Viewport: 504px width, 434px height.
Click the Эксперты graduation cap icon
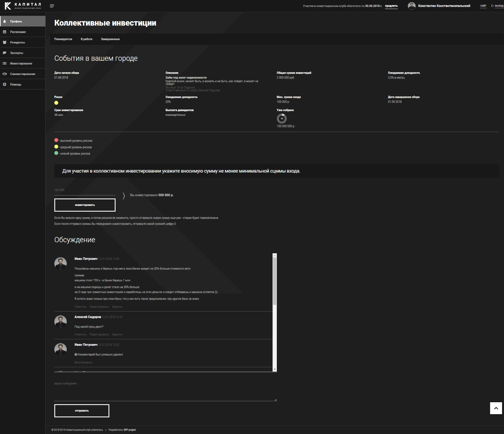pos(5,53)
